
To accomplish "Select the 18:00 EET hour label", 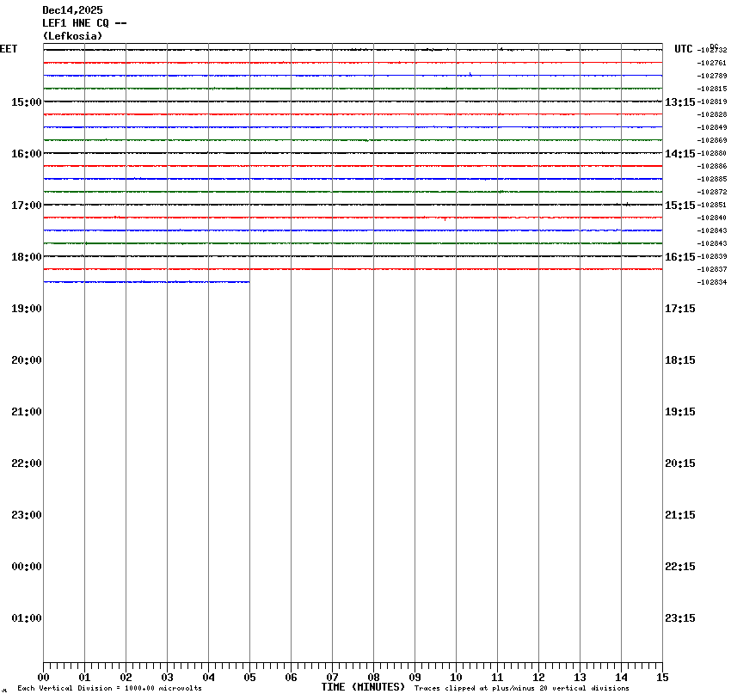I will click(x=26, y=257).
